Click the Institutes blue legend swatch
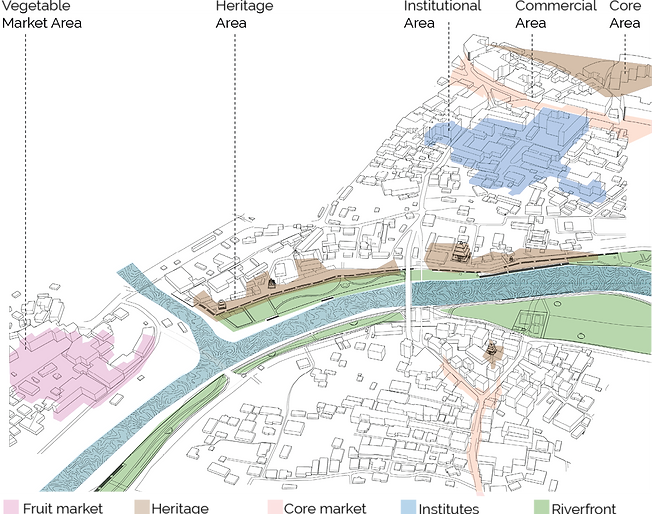 pyautogui.click(x=408, y=507)
